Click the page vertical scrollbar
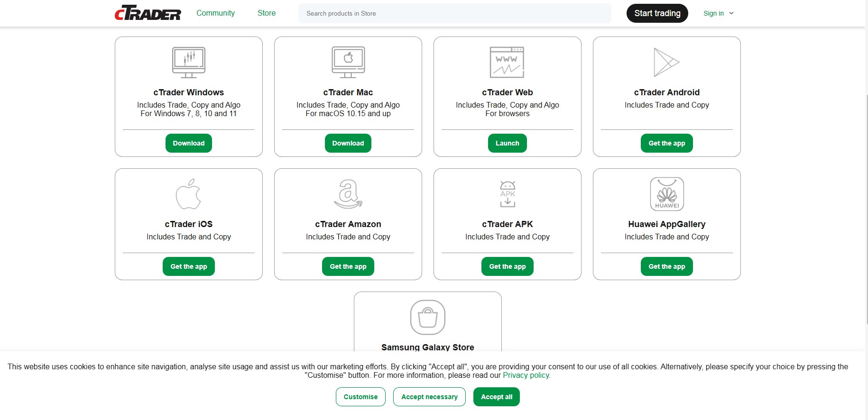Screen dimensions: 868x420 tap(866, 209)
